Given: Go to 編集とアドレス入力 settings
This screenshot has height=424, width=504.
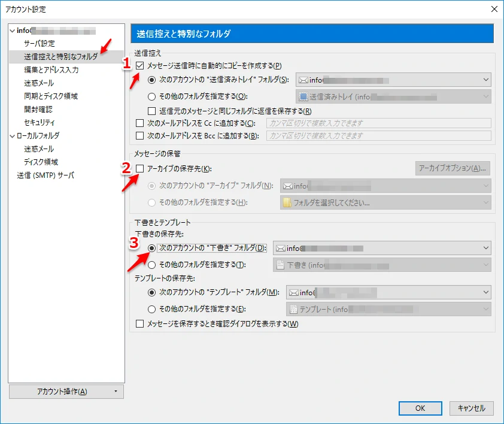Looking at the screenshot, I should point(51,70).
